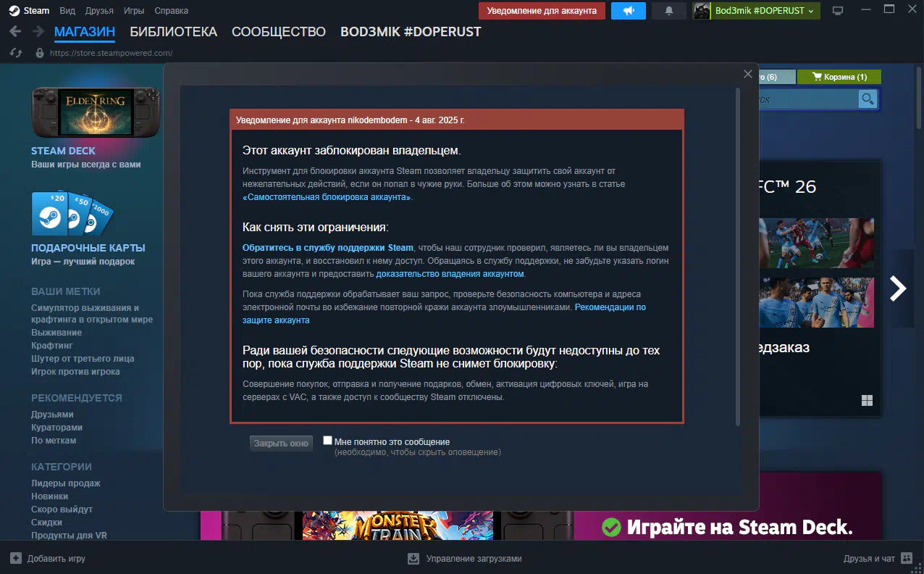Switch to the БИБЛИОТЕКА tab
Screen dimensions: 924x574
click(x=174, y=32)
